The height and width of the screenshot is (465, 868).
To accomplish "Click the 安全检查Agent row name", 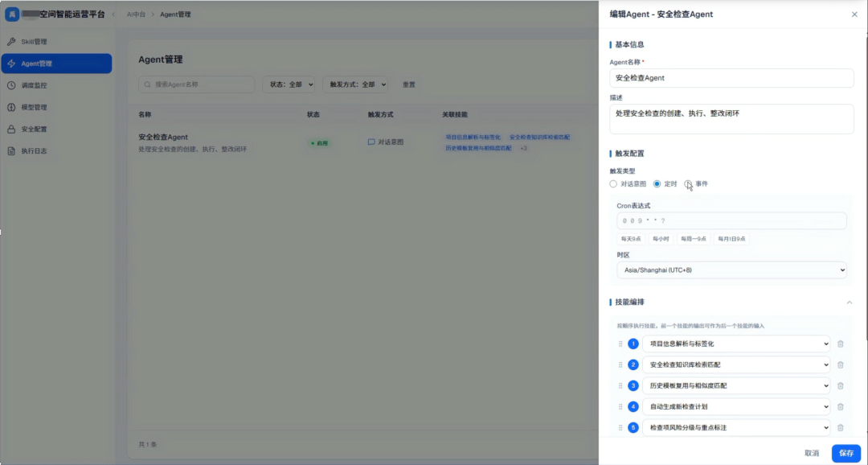I will pyautogui.click(x=162, y=137).
